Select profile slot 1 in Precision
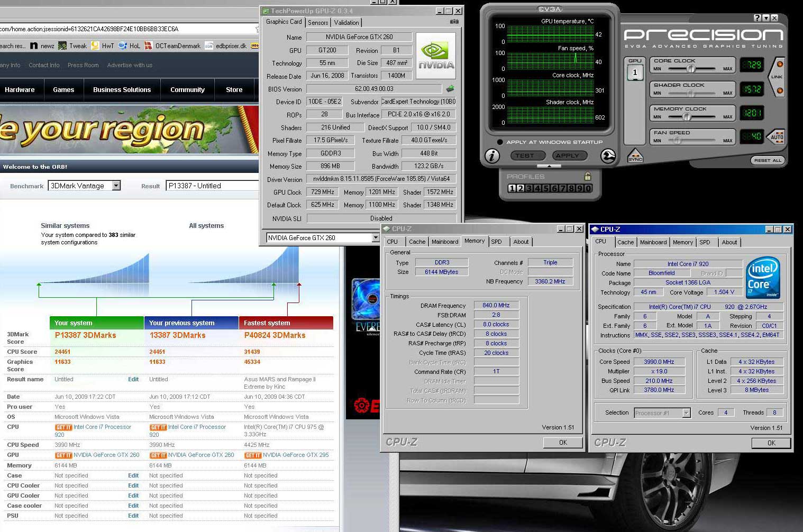Viewport: 803px width, 532px height. coord(512,188)
